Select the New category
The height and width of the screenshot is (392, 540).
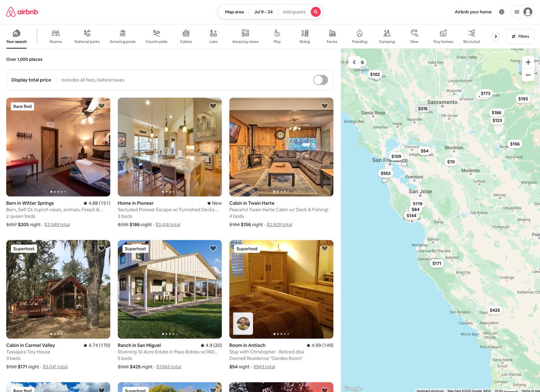point(414,36)
